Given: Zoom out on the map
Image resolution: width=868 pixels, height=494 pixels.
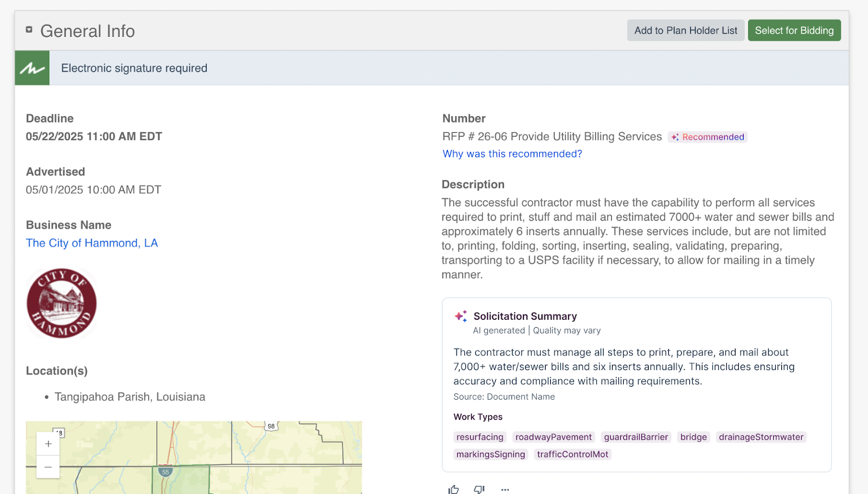Looking at the screenshot, I should tap(48, 467).
